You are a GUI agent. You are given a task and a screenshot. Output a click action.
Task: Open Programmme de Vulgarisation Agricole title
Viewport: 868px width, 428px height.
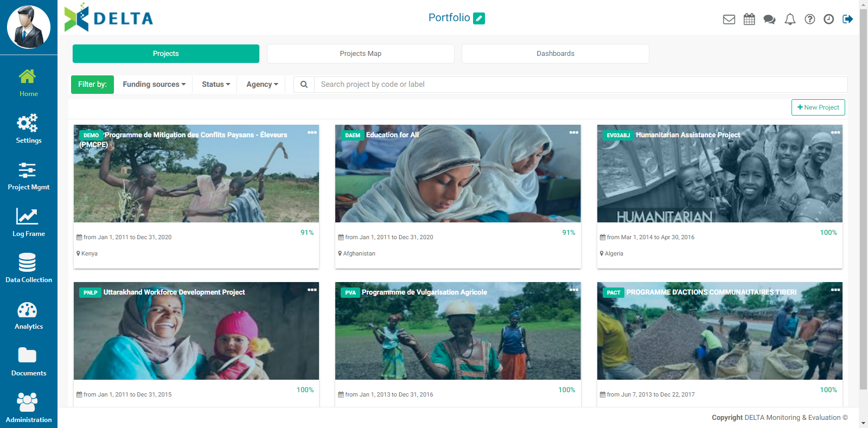pos(424,292)
